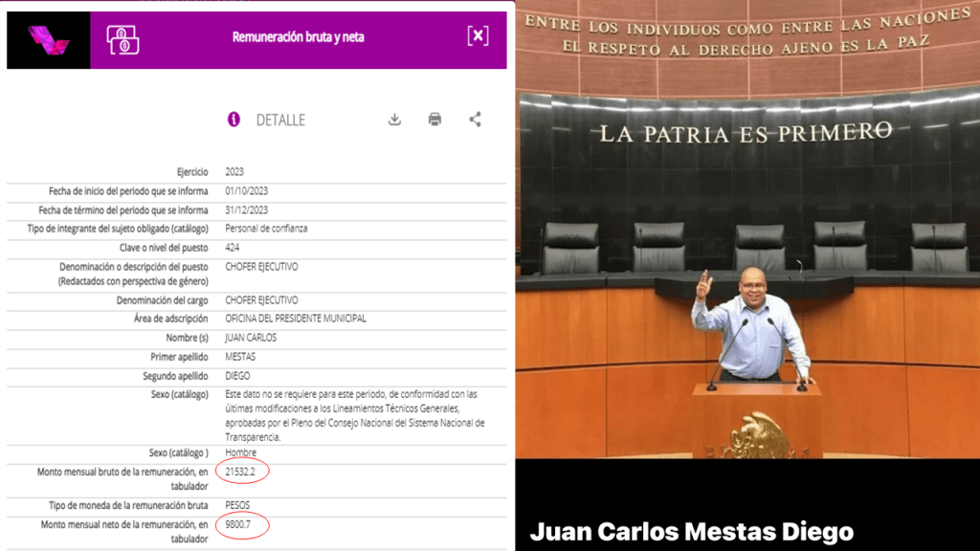Click the pink logo in the top-left corner

(48, 40)
